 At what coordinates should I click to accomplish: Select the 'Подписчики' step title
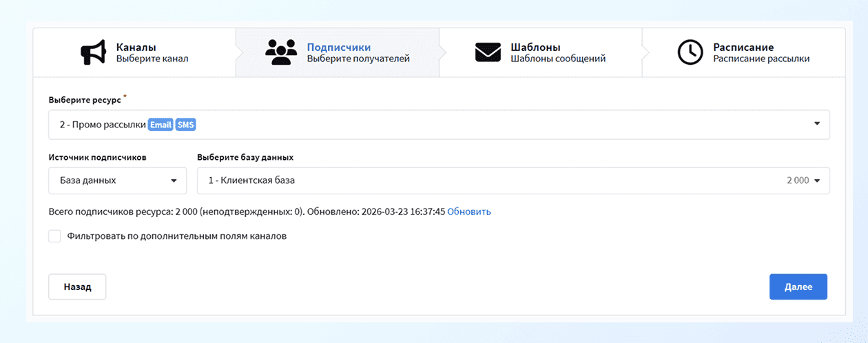[x=339, y=48]
